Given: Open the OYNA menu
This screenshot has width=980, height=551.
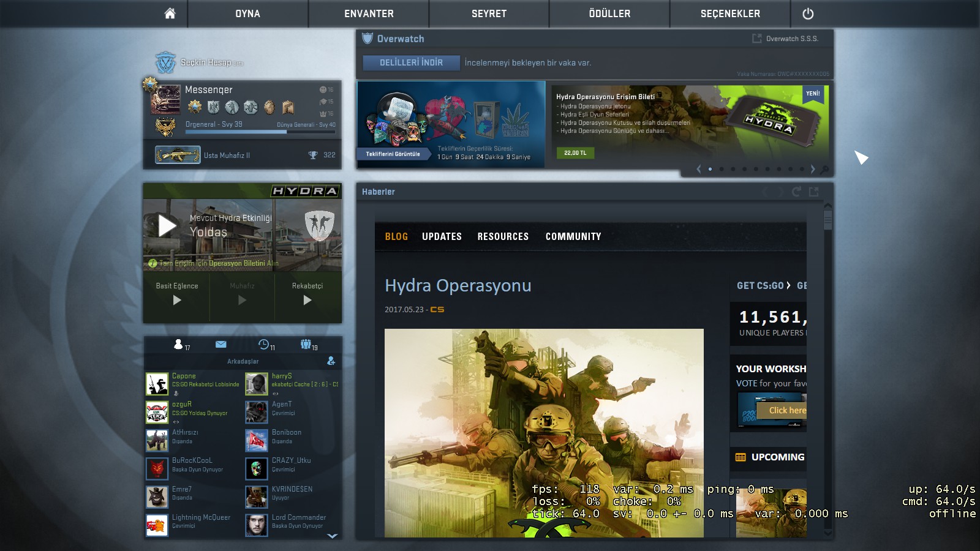Looking at the screenshot, I should [x=248, y=13].
